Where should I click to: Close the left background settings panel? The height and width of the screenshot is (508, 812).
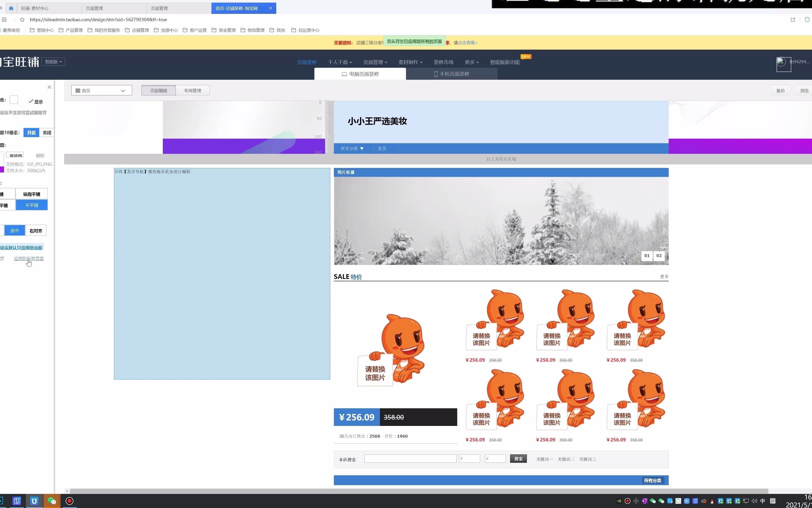click(x=49, y=87)
